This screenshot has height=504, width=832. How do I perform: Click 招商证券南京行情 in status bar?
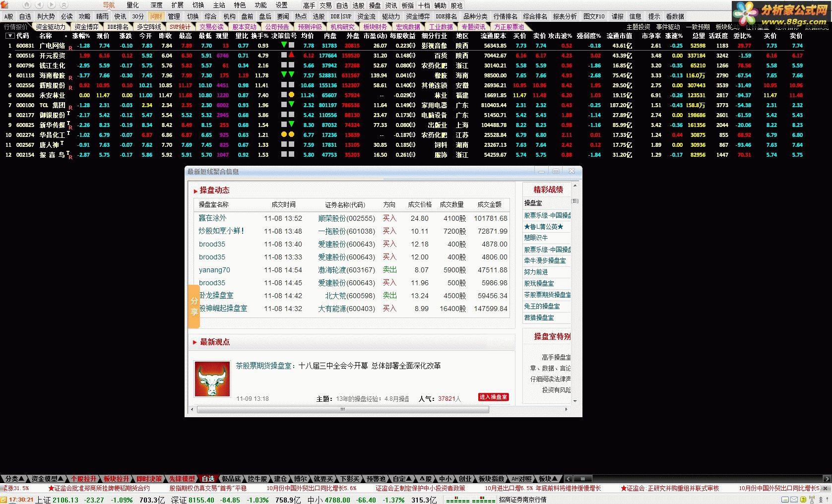click(x=522, y=500)
